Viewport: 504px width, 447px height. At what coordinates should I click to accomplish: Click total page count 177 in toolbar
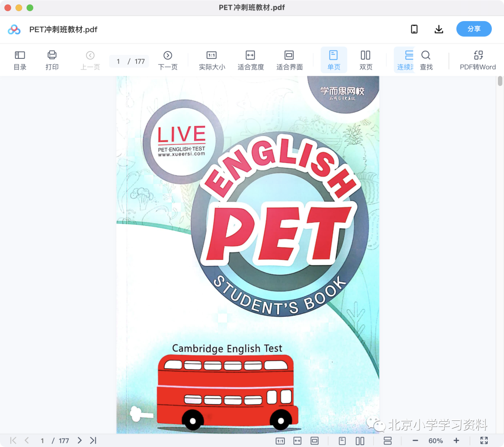point(140,62)
